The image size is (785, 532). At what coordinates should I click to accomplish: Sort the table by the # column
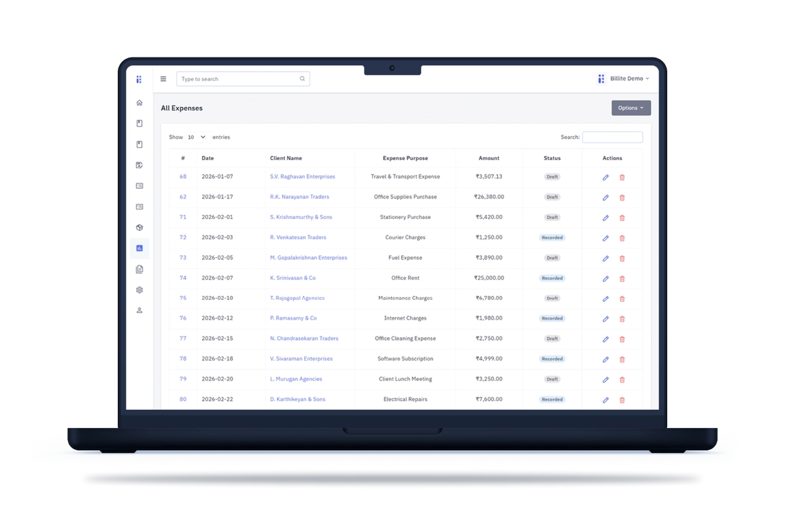[x=183, y=158]
